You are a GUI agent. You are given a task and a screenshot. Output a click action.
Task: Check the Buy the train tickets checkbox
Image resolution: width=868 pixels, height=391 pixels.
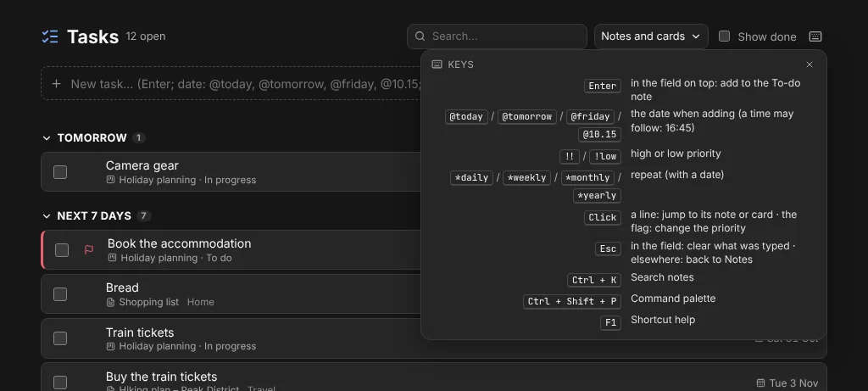tap(60, 383)
